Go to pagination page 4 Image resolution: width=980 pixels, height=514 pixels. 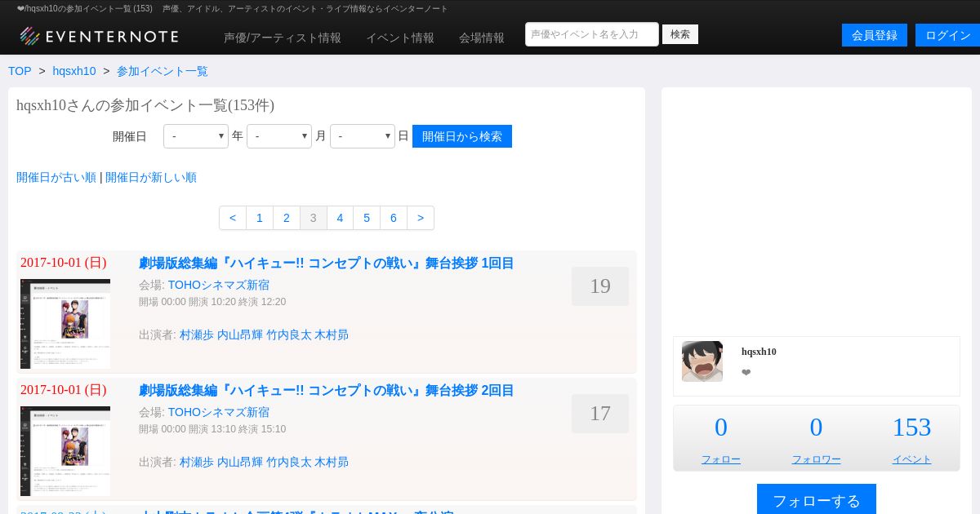pos(341,218)
